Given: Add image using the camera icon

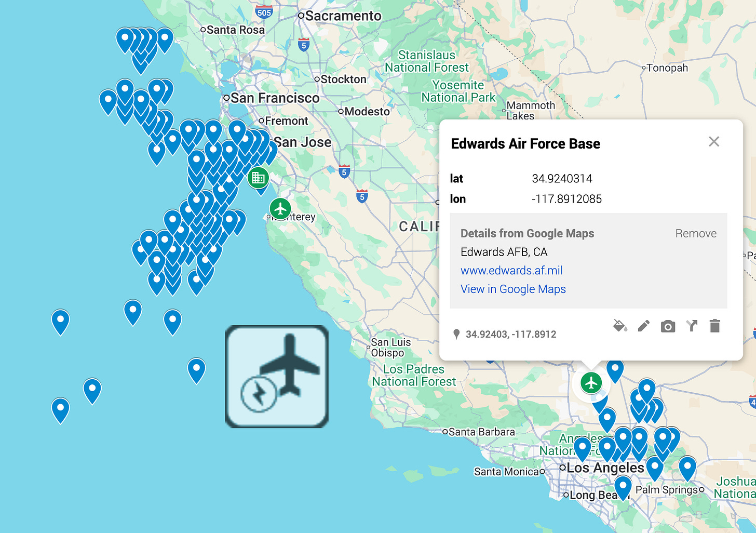Looking at the screenshot, I should pyautogui.click(x=668, y=326).
